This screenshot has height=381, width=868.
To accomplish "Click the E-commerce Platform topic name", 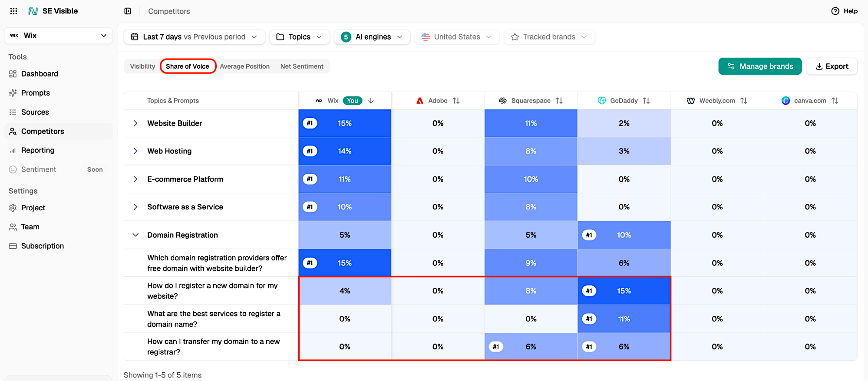I will [x=185, y=179].
